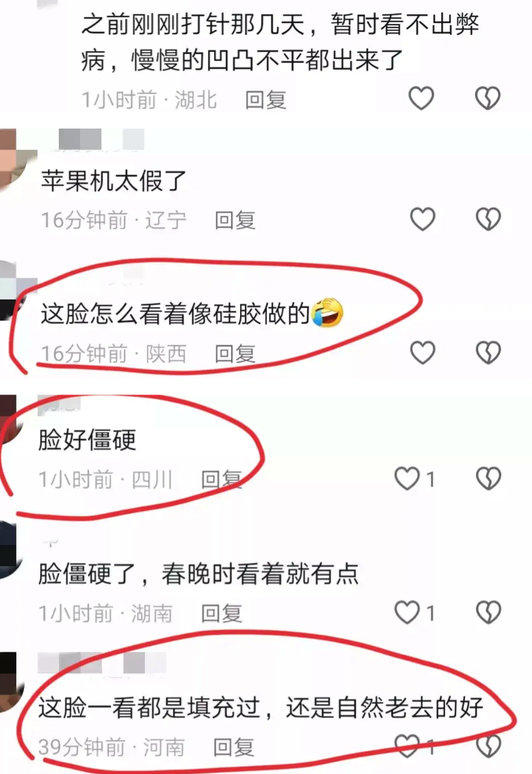Screen dimensions: 532x774
Task: Dislike the 硅胶 comment from 陕西
Action: [x=488, y=352]
